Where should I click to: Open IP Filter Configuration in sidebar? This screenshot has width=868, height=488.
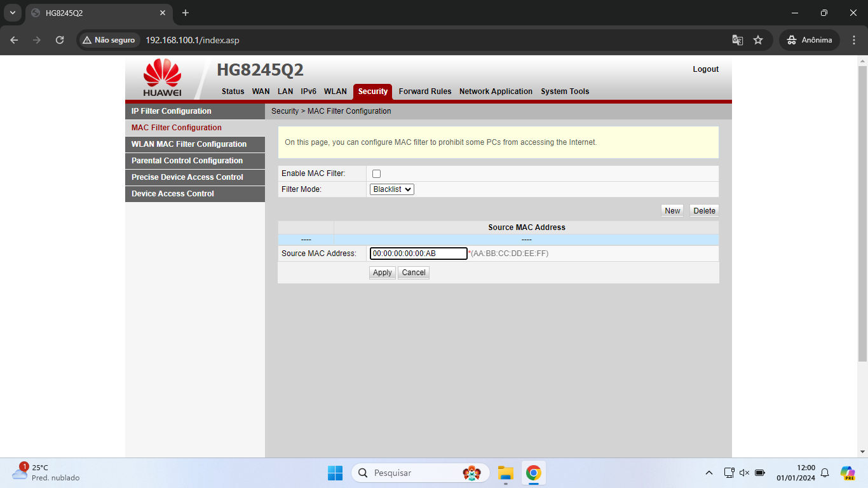(x=195, y=111)
